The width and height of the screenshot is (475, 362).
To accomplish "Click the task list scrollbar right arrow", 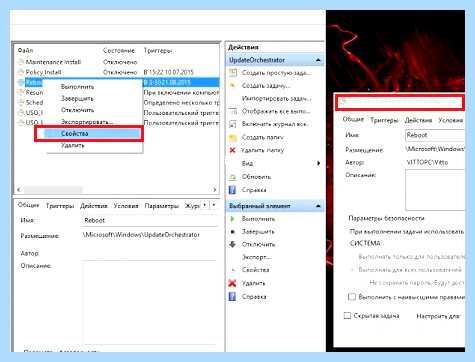I will pos(214,190).
